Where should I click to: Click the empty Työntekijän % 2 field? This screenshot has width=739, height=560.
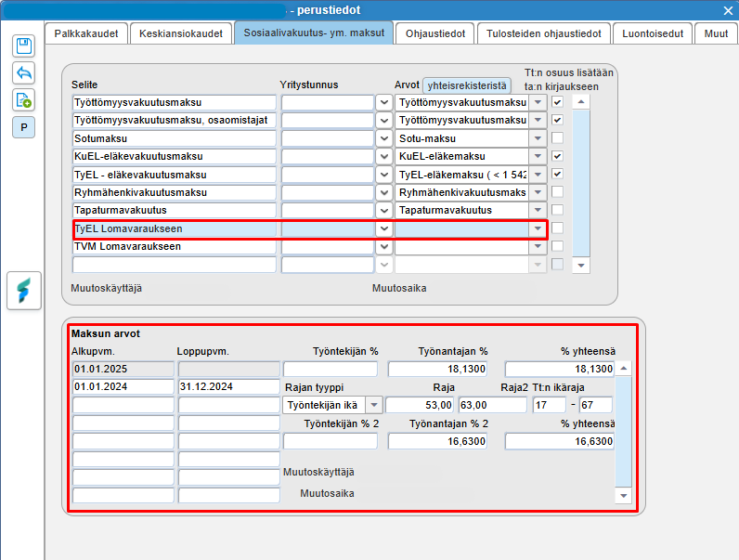[331, 441]
